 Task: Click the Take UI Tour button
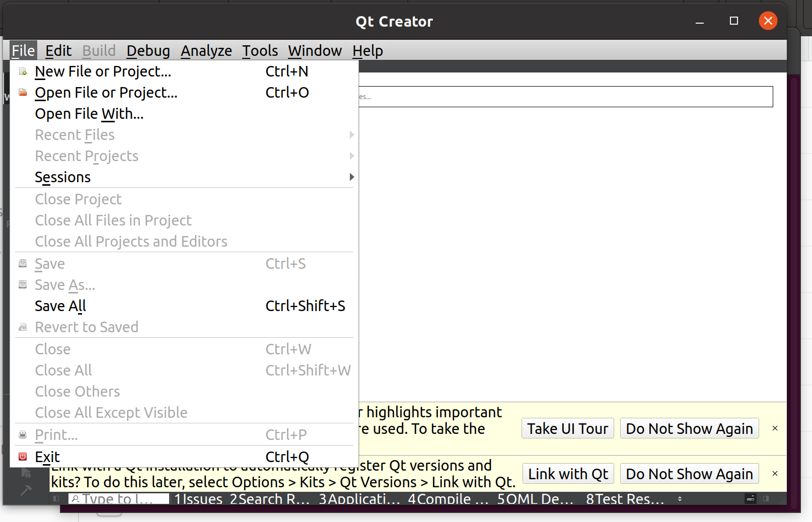click(x=568, y=428)
